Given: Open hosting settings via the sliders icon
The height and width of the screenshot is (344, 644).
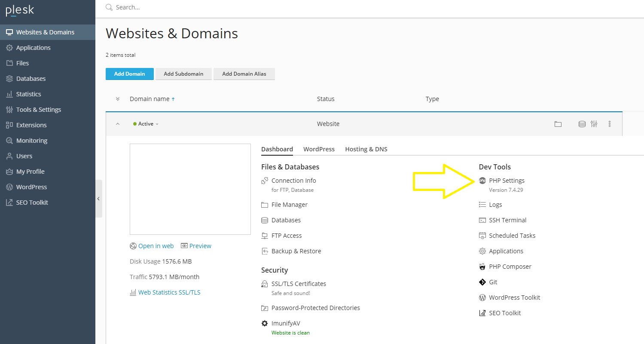Looking at the screenshot, I should pyautogui.click(x=594, y=124).
